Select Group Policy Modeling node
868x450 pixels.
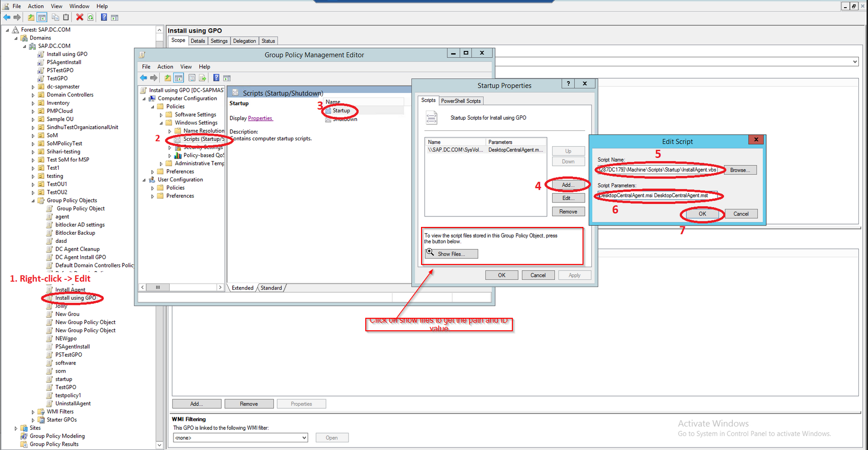tap(57, 437)
